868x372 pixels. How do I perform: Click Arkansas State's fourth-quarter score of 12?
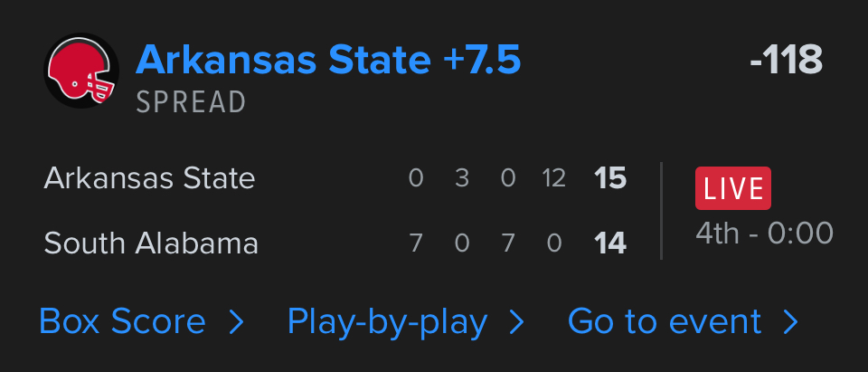click(x=554, y=178)
